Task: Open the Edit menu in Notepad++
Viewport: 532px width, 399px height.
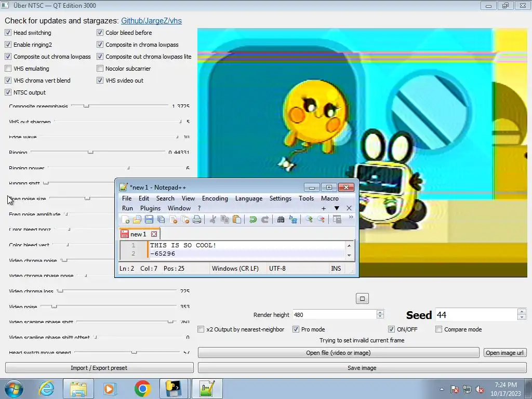Action: [144, 198]
